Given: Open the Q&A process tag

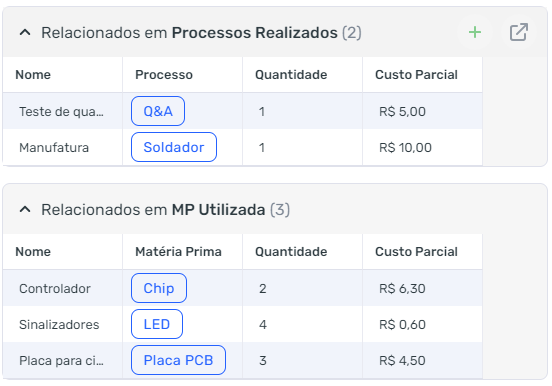Looking at the screenshot, I should click(x=158, y=111).
